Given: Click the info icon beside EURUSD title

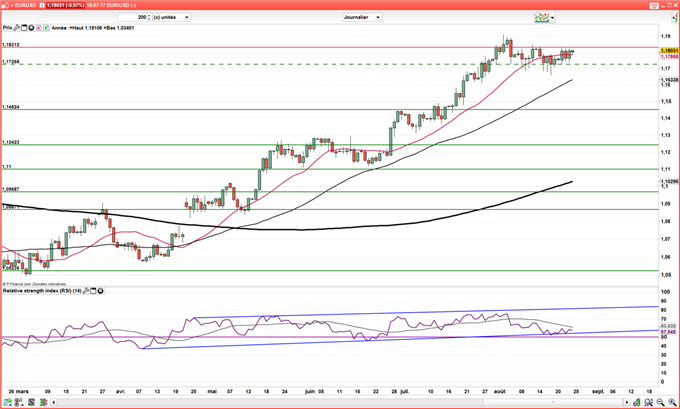Looking at the screenshot, I should pyautogui.click(x=42, y=5).
